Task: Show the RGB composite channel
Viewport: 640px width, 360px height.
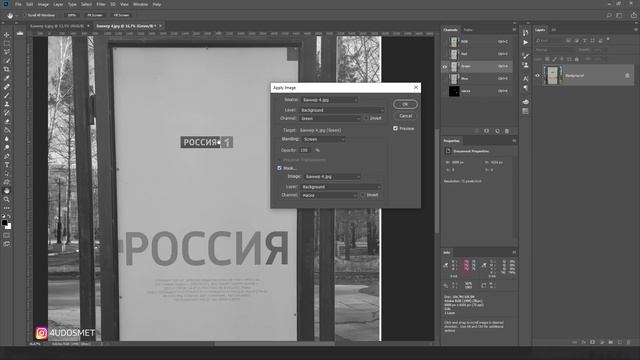Action: click(445, 42)
